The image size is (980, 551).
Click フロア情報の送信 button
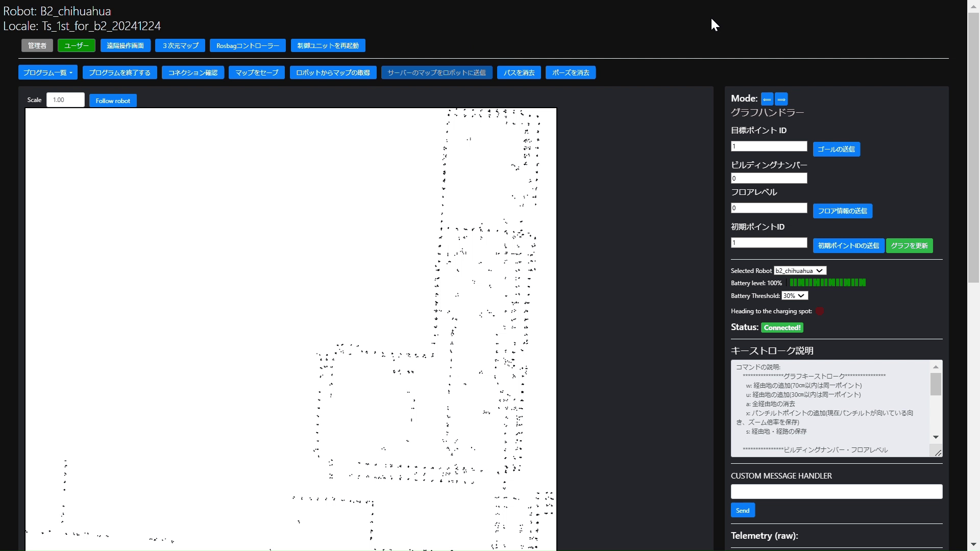[842, 211]
